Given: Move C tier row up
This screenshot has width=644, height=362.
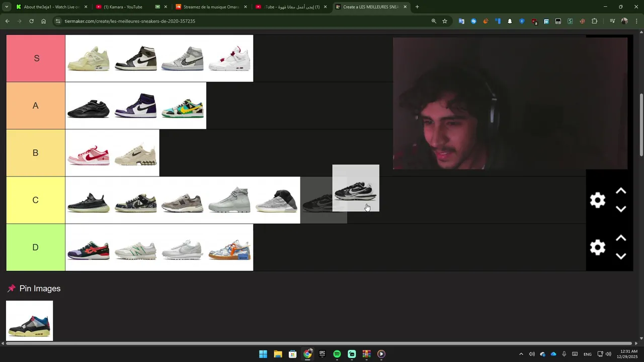Looking at the screenshot, I should pos(621,191).
